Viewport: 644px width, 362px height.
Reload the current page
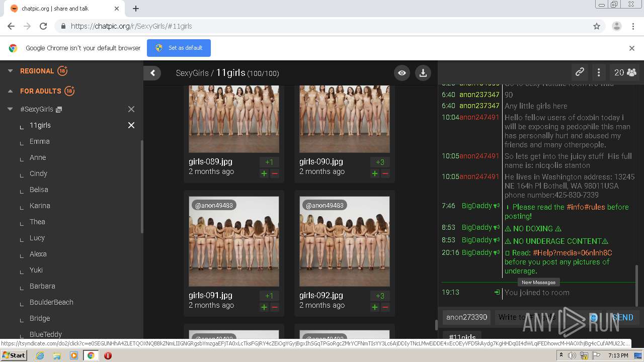(43, 26)
